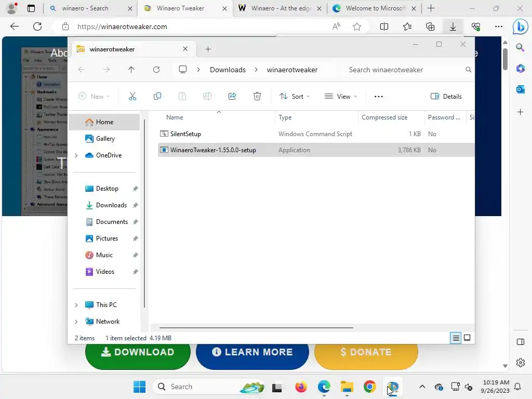Open Gallery in the navigation pane
The image size is (532, 399).
click(x=105, y=138)
